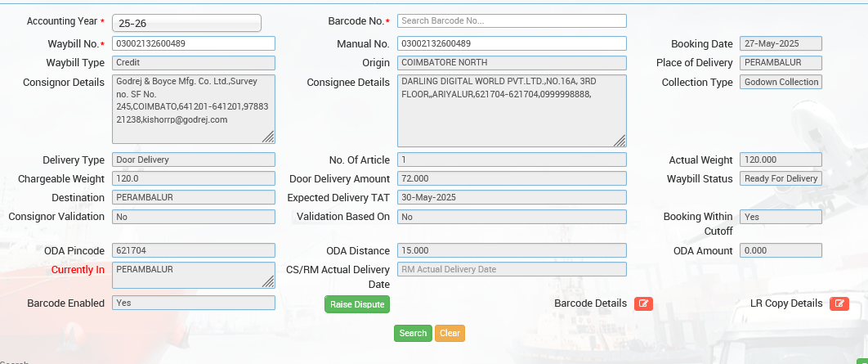Click the ODA Pincode field
Viewport: 868px width, 364px height.
click(193, 250)
